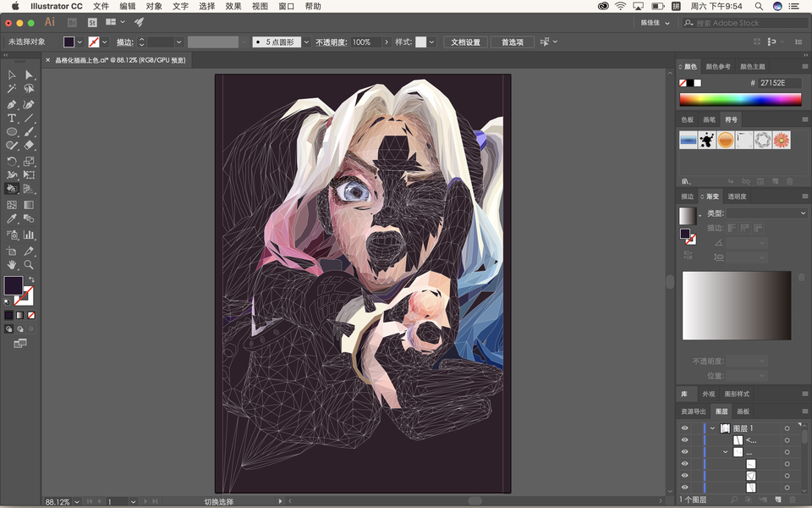Screen dimensions: 812x508
Task: Switch to the 色板 tab
Action: pyautogui.click(x=687, y=119)
